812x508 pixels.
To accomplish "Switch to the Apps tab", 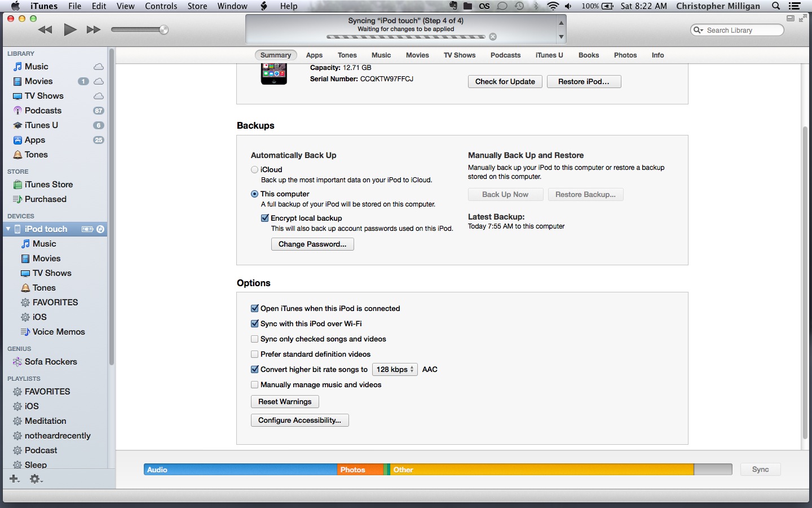I will (314, 55).
